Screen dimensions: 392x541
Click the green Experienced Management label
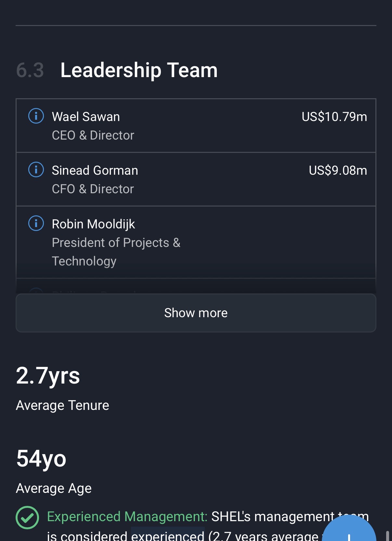[127, 517]
